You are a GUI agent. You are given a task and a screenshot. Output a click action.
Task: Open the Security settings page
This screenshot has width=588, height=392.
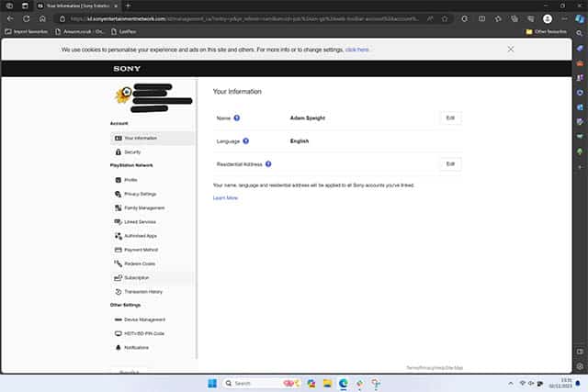point(131,152)
